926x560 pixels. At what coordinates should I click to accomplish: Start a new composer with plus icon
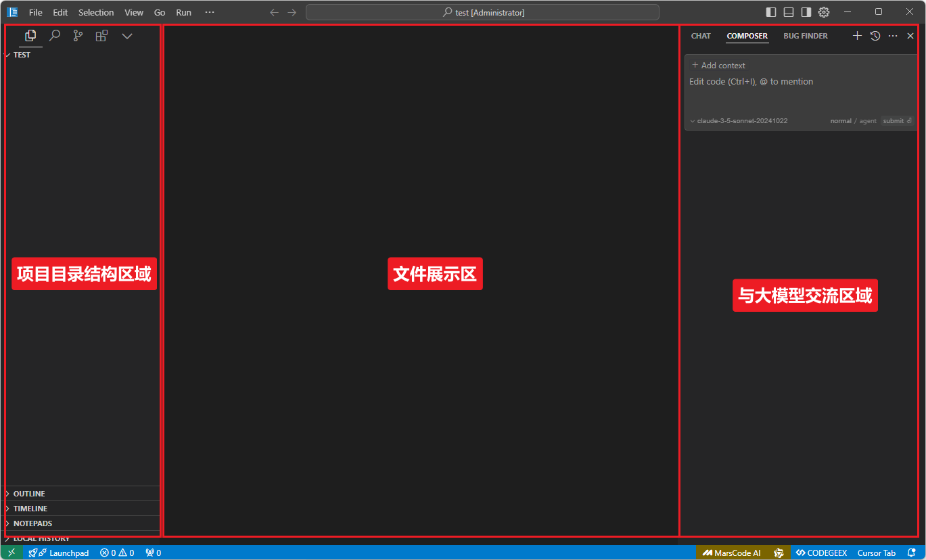click(857, 36)
